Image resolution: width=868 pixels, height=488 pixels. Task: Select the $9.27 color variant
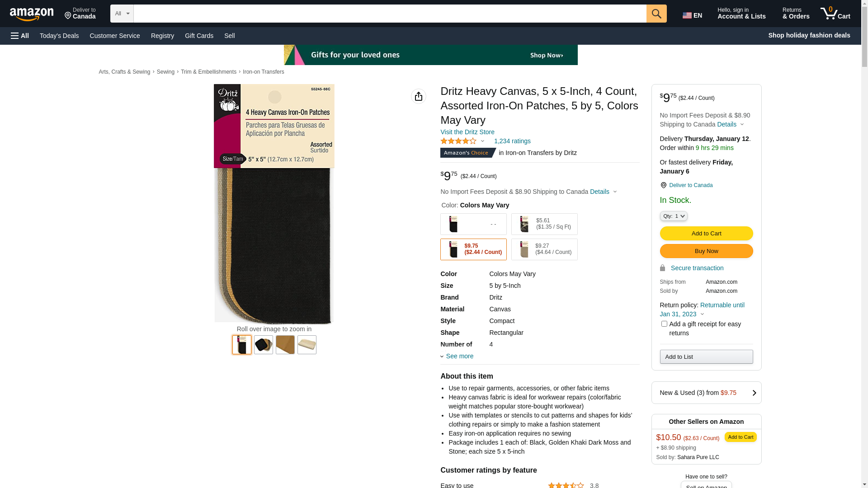click(544, 249)
